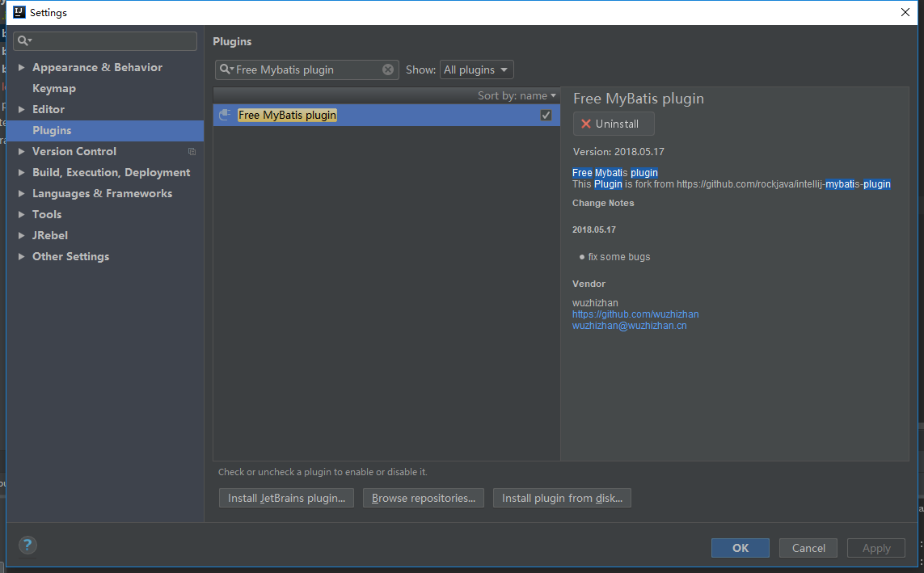This screenshot has height=573, width=924.
Task: Click the Free MyBatis plugin detail title
Action: [638, 99]
